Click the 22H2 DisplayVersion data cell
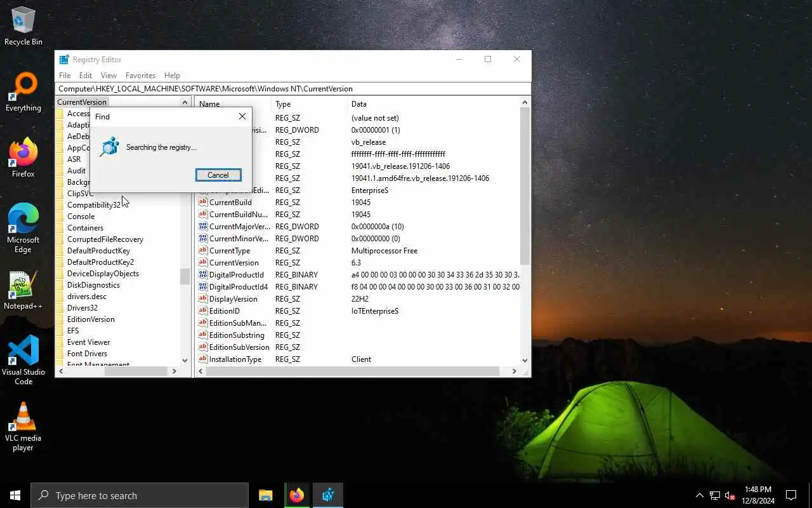The image size is (812, 508). (x=360, y=298)
